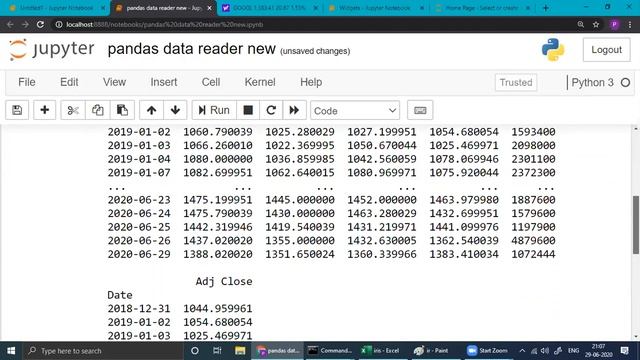Reload the page with the refresh icon
Screen dimensions: 640x360
click(x=40, y=24)
